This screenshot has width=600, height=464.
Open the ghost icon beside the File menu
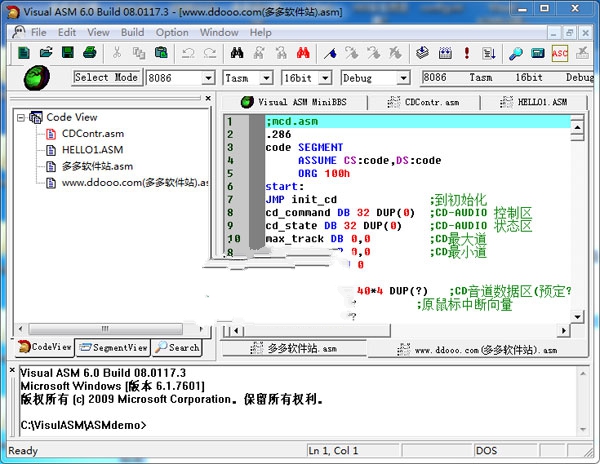click(18, 32)
